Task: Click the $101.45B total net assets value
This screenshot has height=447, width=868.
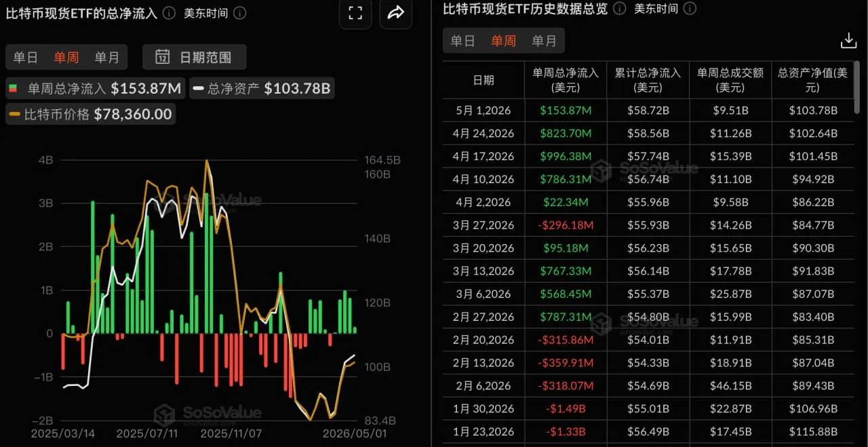Action: pyautogui.click(x=813, y=157)
